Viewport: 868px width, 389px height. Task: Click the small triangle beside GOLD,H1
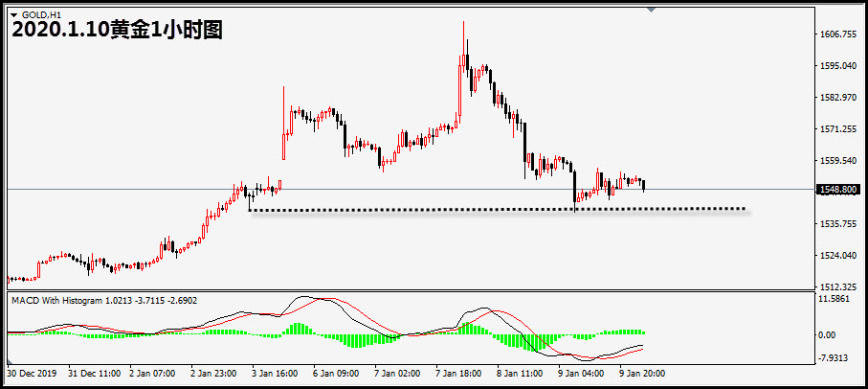pyautogui.click(x=13, y=14)
